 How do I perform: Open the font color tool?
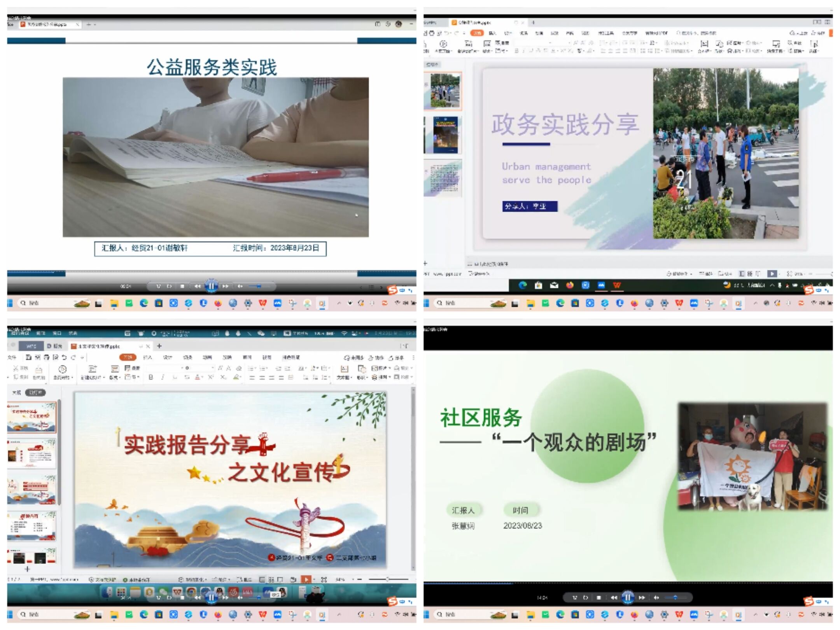(x=197, y=377)
